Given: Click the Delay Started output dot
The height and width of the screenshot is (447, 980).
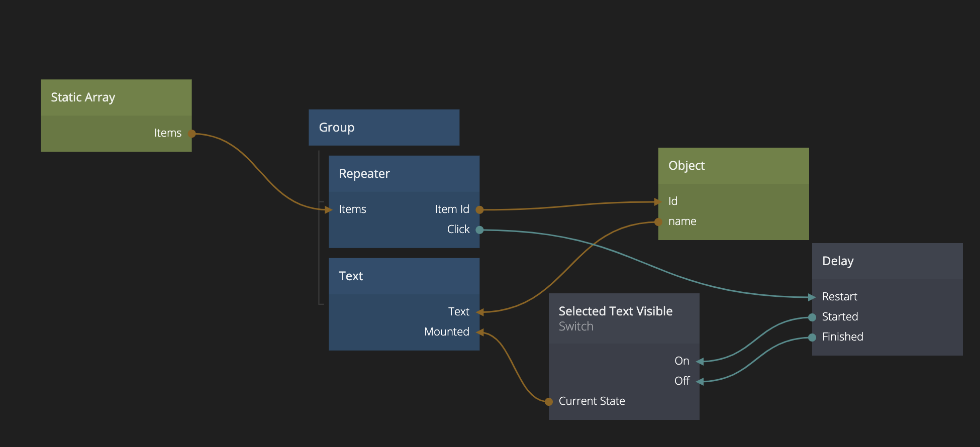Looking at the screenshot, I should 812,317.
